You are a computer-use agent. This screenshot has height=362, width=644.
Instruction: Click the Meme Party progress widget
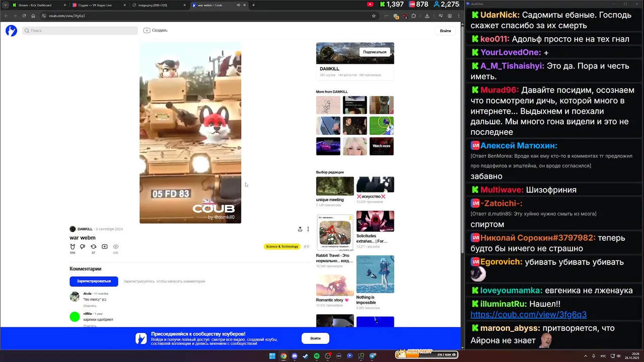(426, 354)
